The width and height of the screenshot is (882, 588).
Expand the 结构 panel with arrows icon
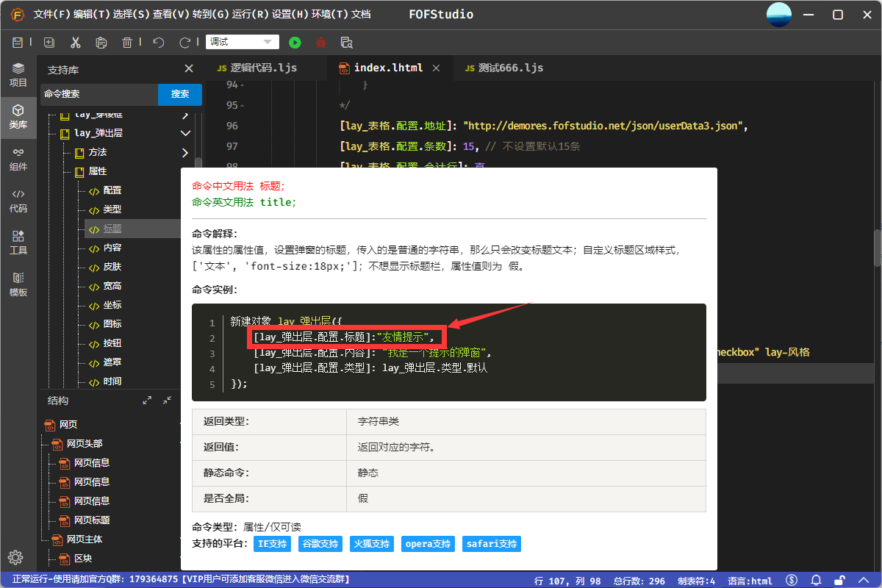[147, 401]
